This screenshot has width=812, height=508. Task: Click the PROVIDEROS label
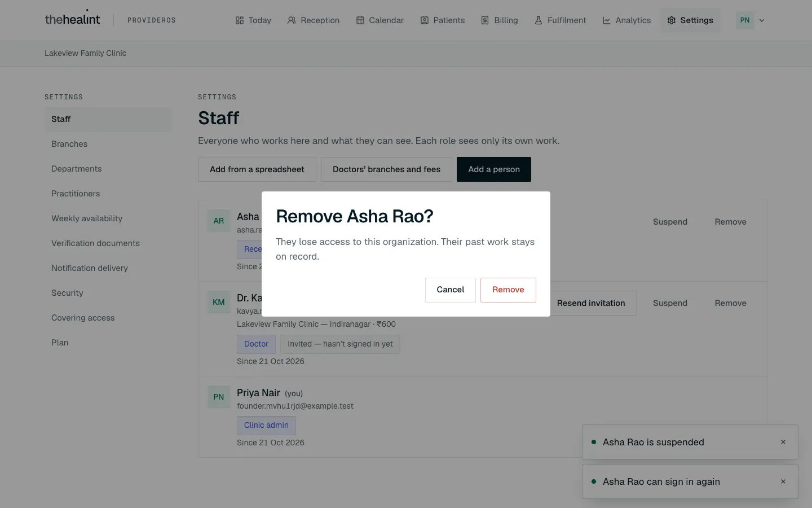pyautogui.click(x=152, y=20)
